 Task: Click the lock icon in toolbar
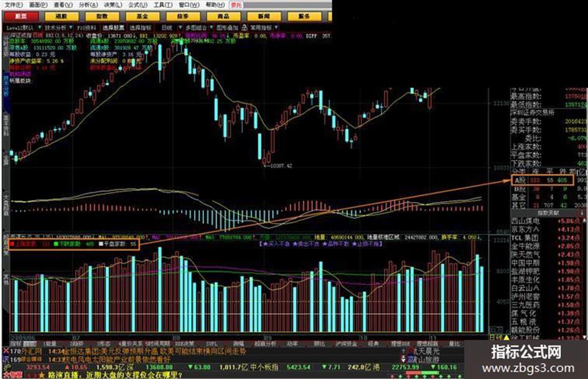click(x=245, y=28)
